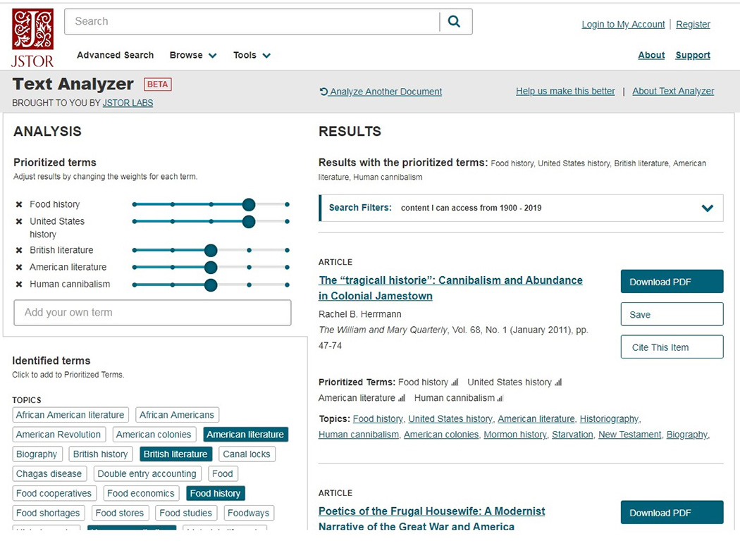Viewport: 740px width, 560px height.
Task: Add Foodways topic tag
Action: click(x=249, y=513)
